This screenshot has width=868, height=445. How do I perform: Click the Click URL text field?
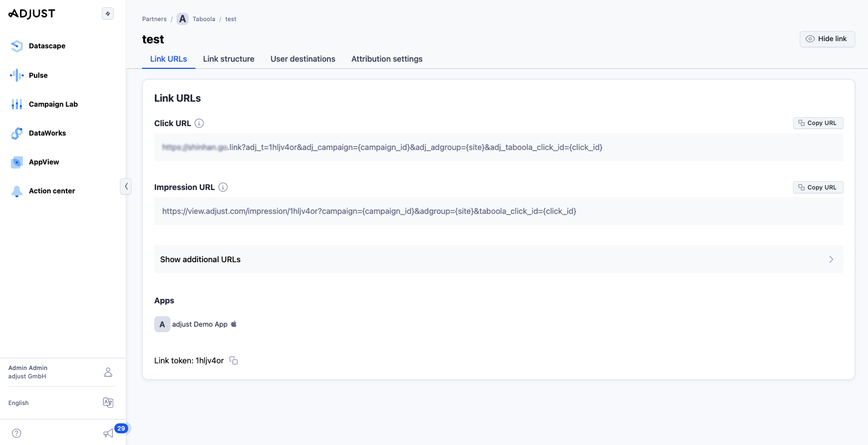tap(499, 147)
